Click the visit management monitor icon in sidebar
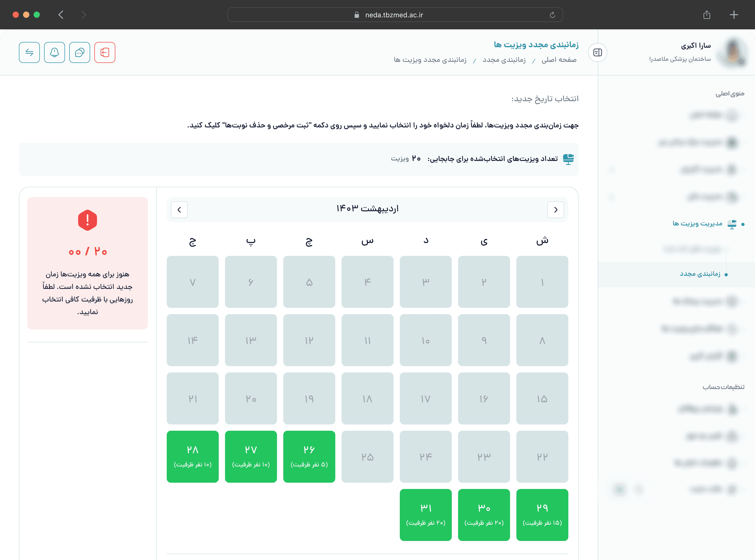 coord(732,224)
